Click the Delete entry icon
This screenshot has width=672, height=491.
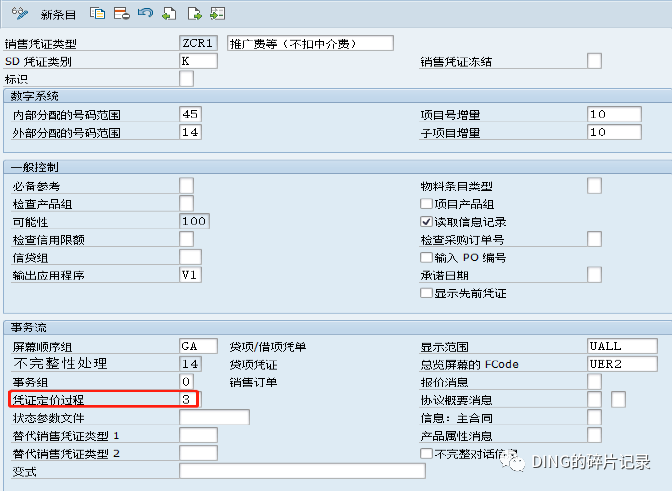(122, 14)
